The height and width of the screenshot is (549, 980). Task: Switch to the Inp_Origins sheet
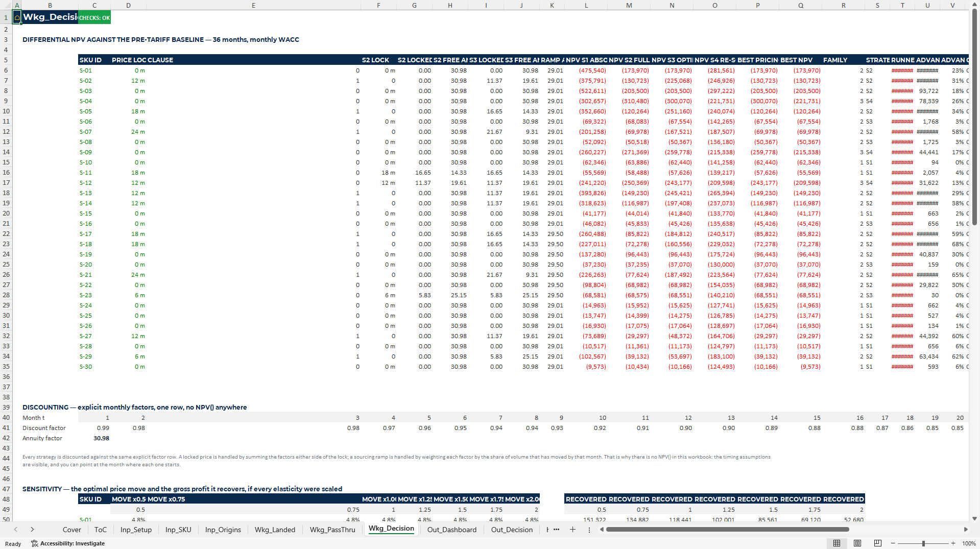pyautogui.click(x=223, y=530)
